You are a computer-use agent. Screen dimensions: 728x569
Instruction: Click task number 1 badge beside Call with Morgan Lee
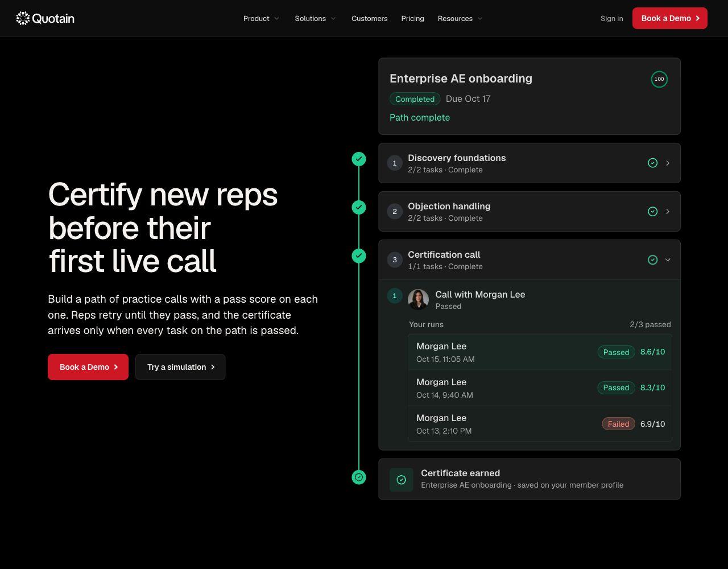point(395,296)
